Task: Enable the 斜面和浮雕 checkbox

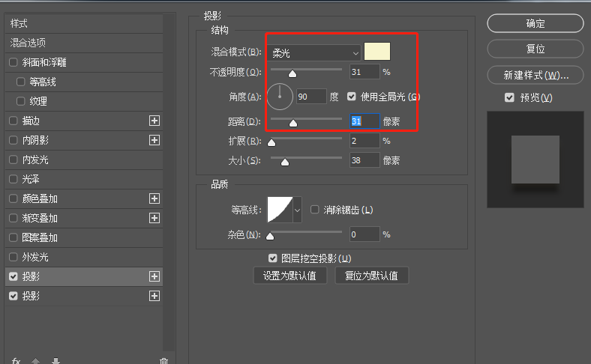Action: [13, 62]
